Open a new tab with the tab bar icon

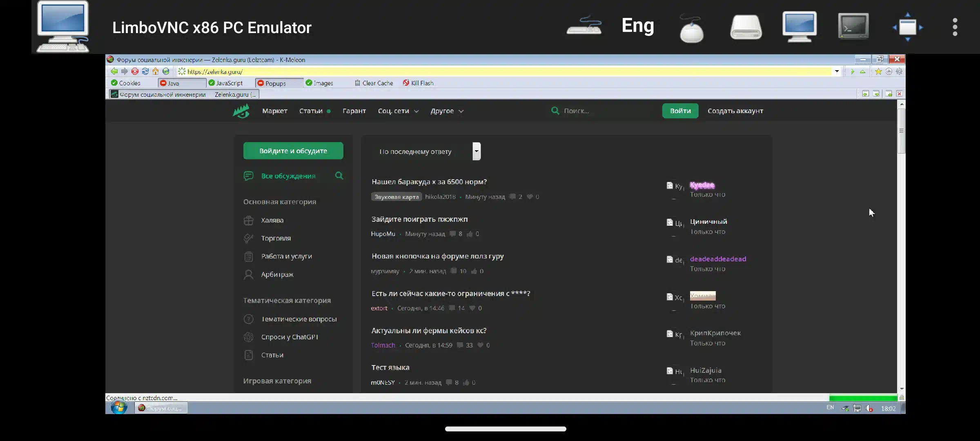pyautogui.click(x=889, y=94)
